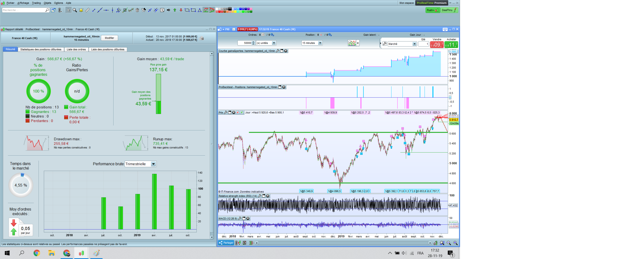Click the Partager share button
This screenshot has height=259, width=644.
pyautogui.click(x=226, y=243)
